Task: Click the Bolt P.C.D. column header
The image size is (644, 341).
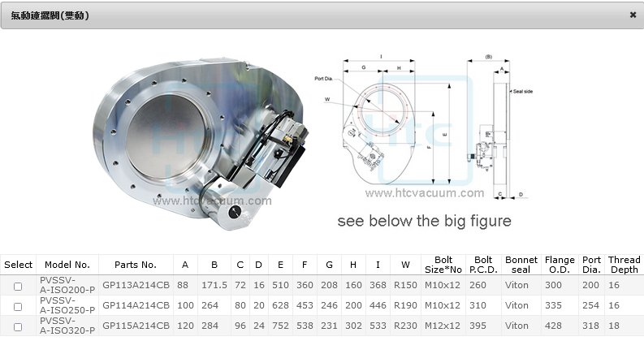Action: click(x=483, y=265)
